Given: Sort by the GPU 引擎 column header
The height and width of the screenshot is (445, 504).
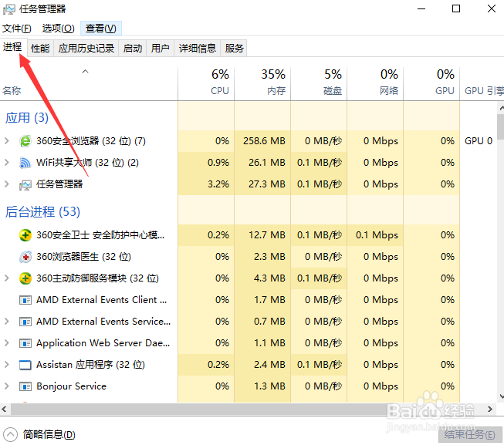Looking at the screenshot, I should coord(482,83).
